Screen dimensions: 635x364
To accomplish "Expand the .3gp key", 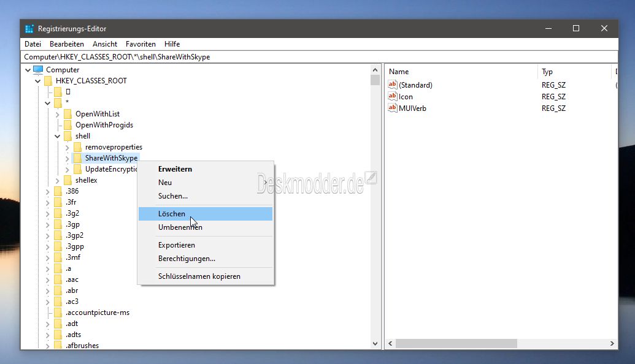I will point(47,224).
